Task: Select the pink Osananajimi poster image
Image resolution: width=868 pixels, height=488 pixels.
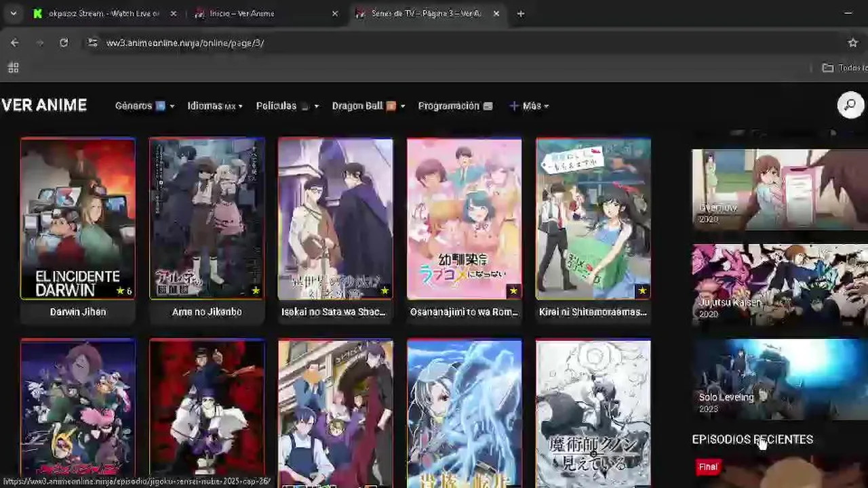Action: coord(465,218)
